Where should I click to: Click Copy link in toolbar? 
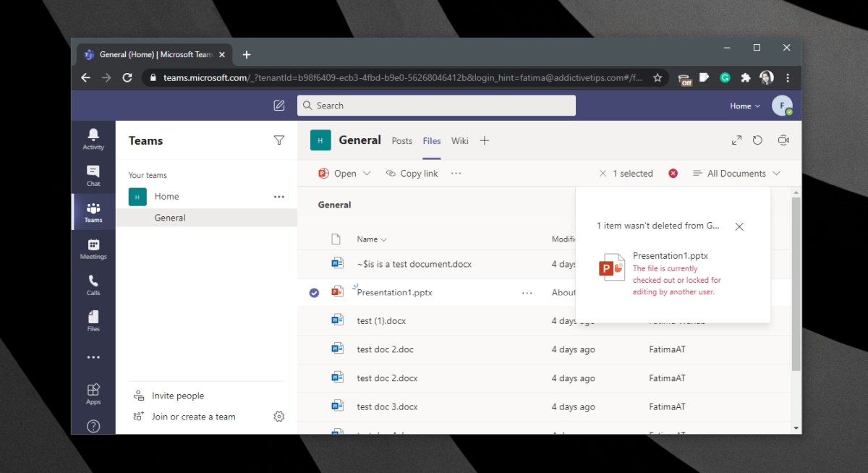[x=412, y=174]
